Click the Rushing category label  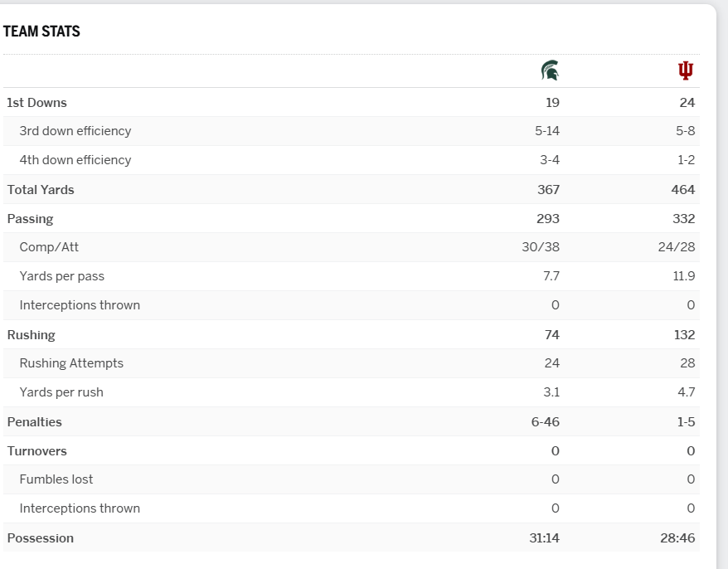click(x=31, y=335)
